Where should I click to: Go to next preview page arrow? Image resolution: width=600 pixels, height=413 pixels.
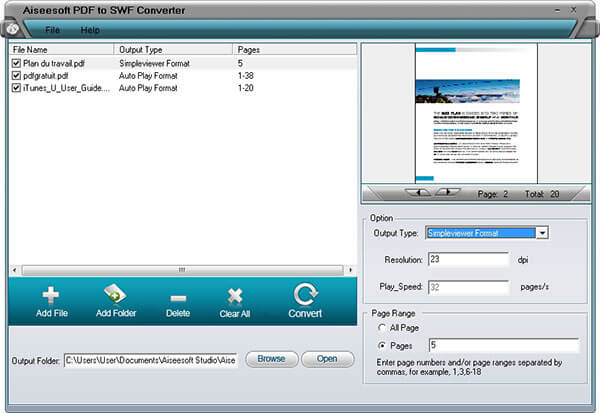point(447,192)
